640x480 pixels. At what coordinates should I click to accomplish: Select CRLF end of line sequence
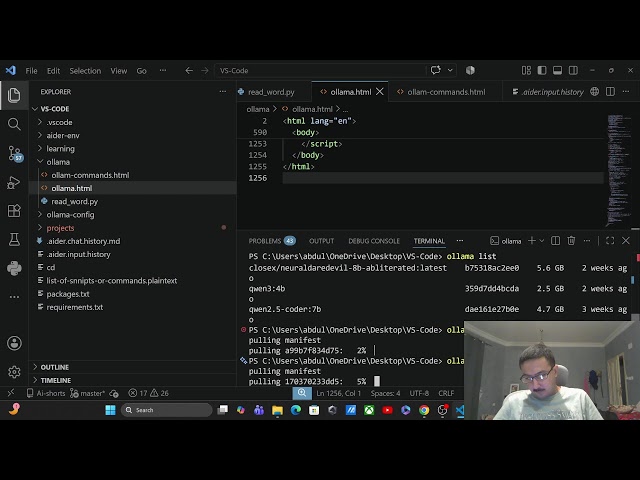coord(446,393)
